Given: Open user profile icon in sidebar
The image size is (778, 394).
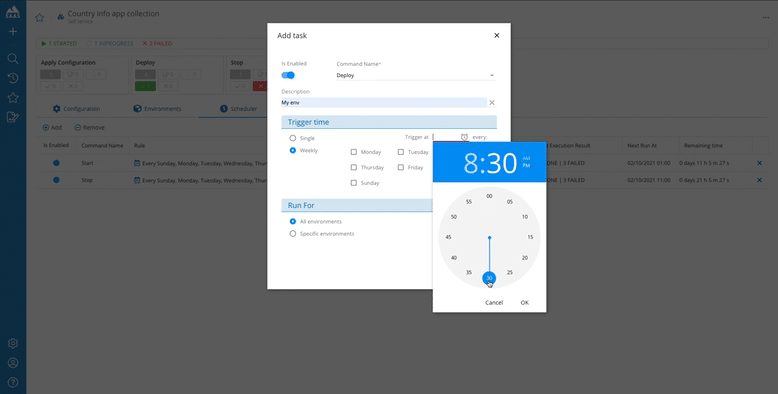Looking at the screenshot, I should click(x=13, y=363).
